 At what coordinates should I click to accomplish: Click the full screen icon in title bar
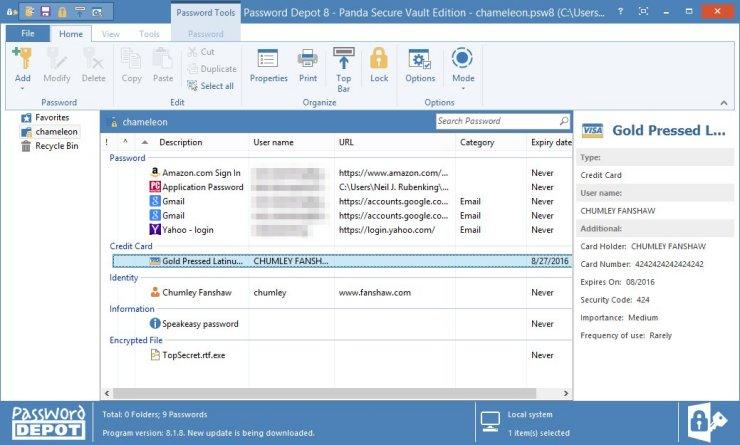643,11
